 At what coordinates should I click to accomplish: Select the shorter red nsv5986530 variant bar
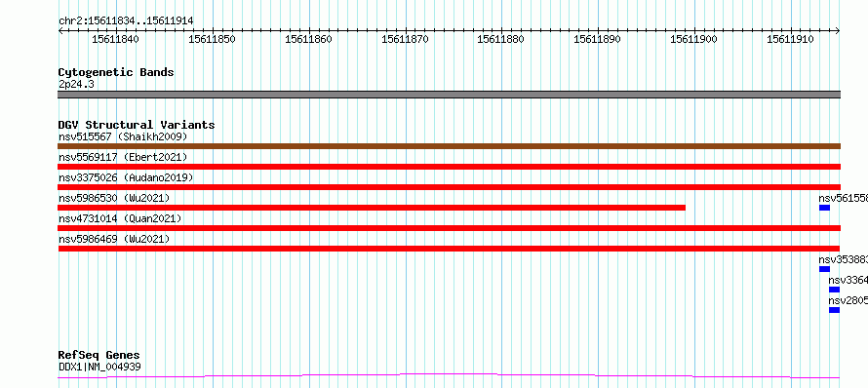(372, 208)
